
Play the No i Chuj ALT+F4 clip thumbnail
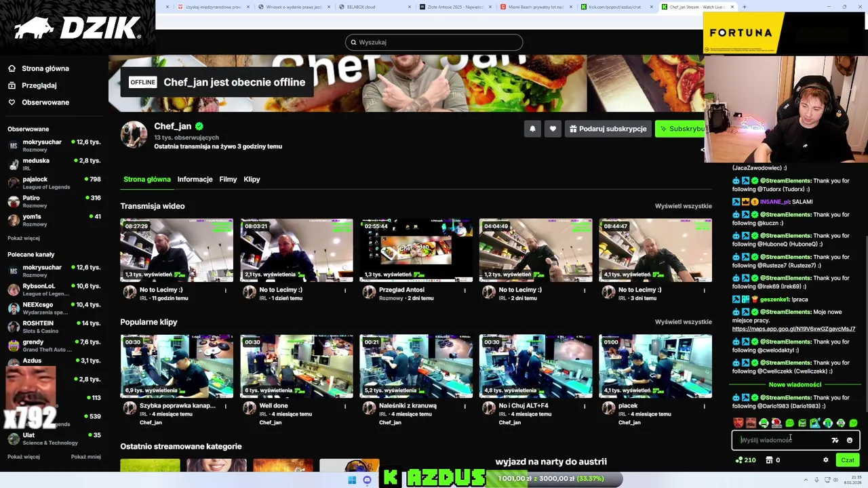click(x=536, y=366)
